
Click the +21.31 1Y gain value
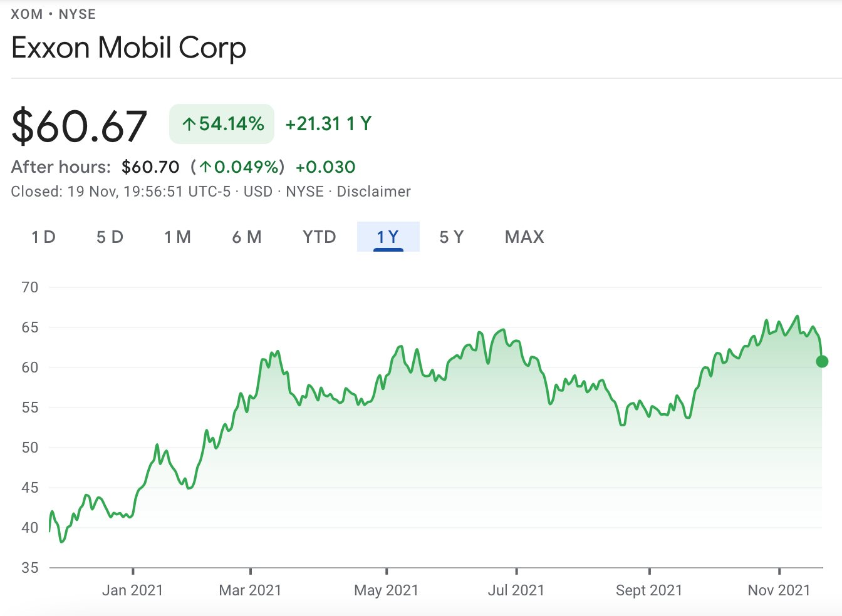pos(328,124)
